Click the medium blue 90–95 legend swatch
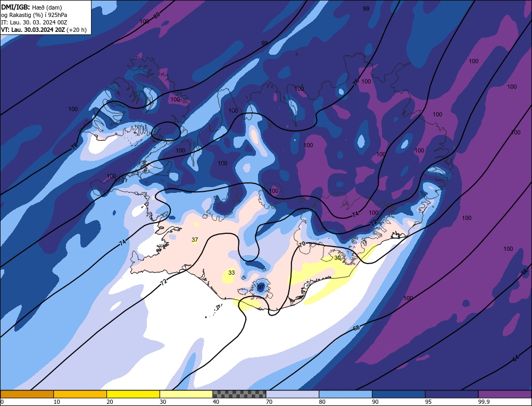The height and width of the screenshot is (406, 532). click(398, 394)
